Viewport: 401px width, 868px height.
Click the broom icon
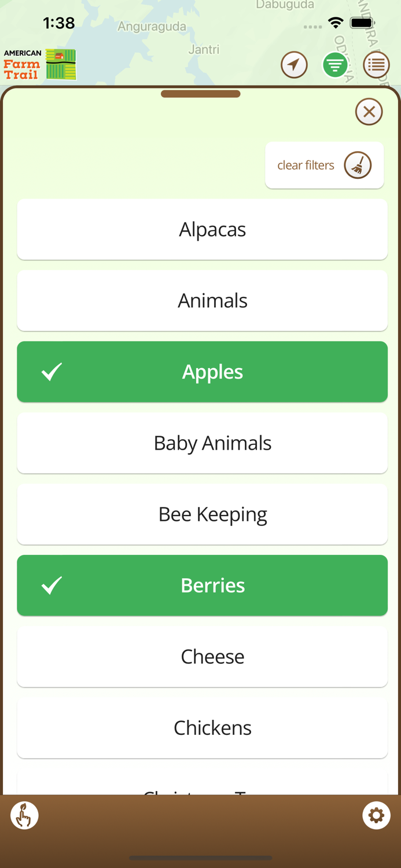358,165
